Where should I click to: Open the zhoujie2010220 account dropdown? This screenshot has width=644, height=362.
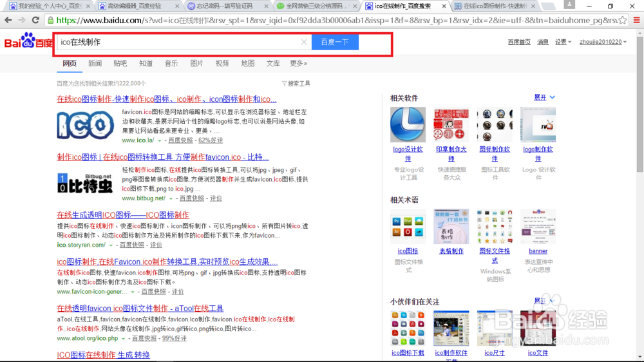point(603,42)
